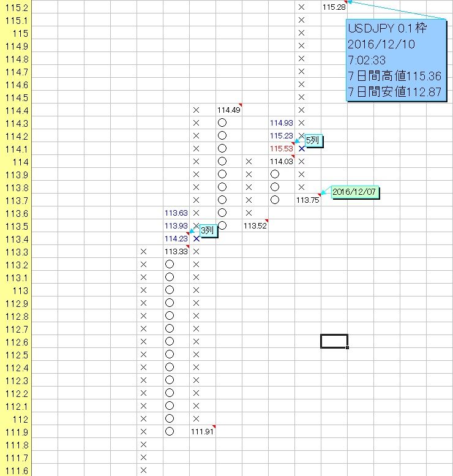This screenshot has width=453, height=476.
Task: Click the blue USDJPY 0.1枠 comment box
Action: point(396,60)
